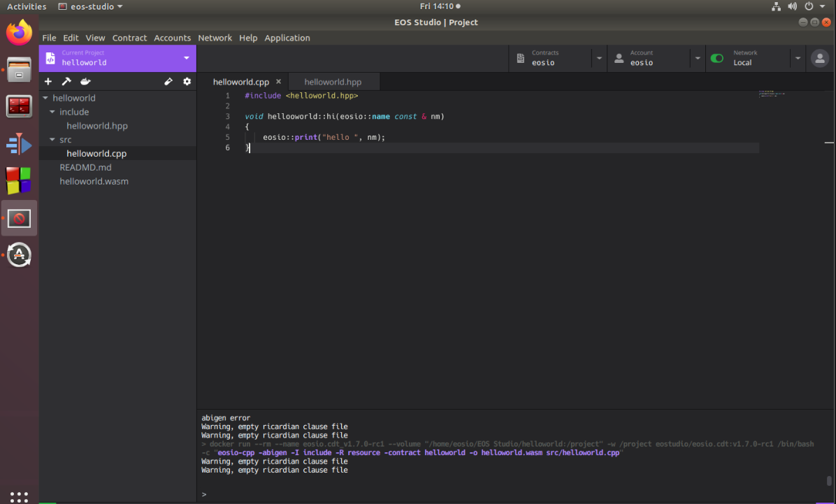Collapse the include folder

52,112
